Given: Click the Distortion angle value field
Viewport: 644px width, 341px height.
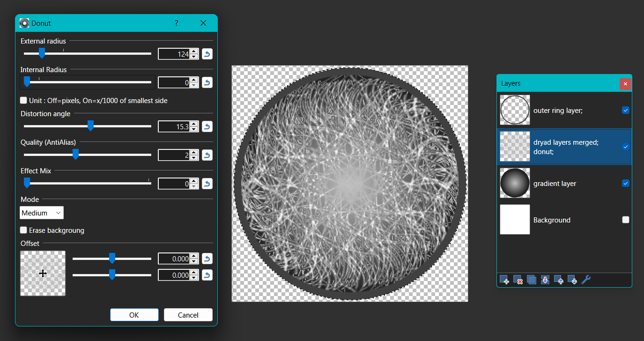Looking at the screenshot, I should (174, 126).
